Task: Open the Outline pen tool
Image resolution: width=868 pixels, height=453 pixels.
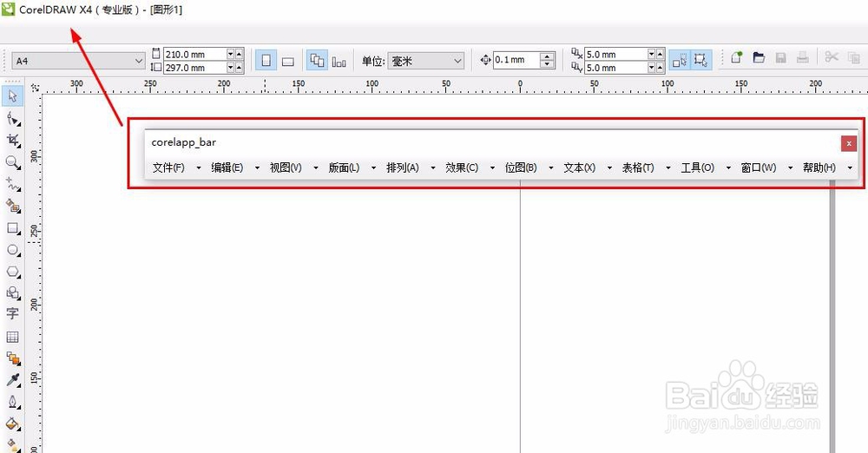Action: pos(12,402)
